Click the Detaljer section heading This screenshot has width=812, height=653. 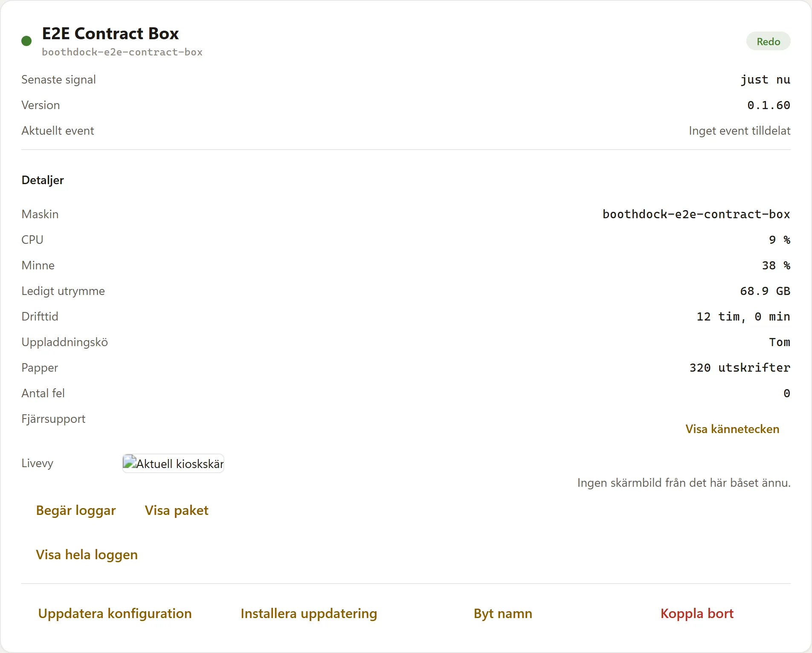[43, 180]
